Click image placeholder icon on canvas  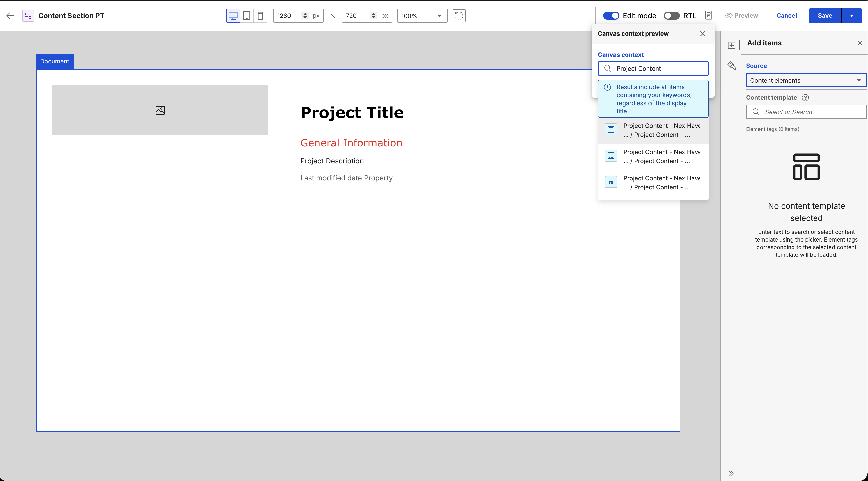[160, 110]
